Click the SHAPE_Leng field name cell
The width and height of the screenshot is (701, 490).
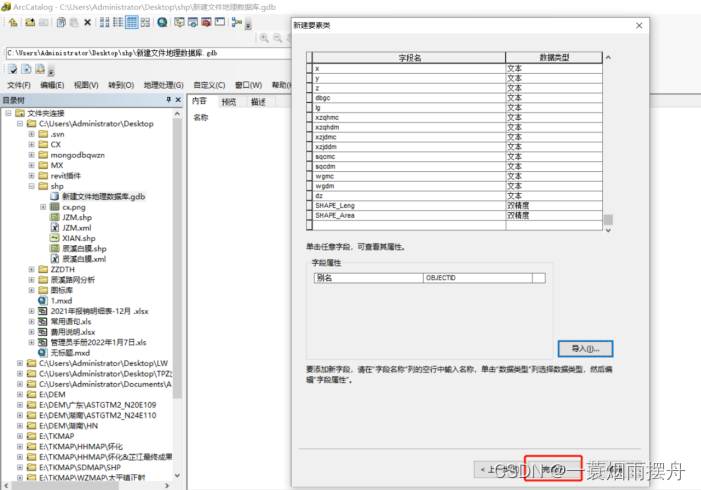point(409,206)
